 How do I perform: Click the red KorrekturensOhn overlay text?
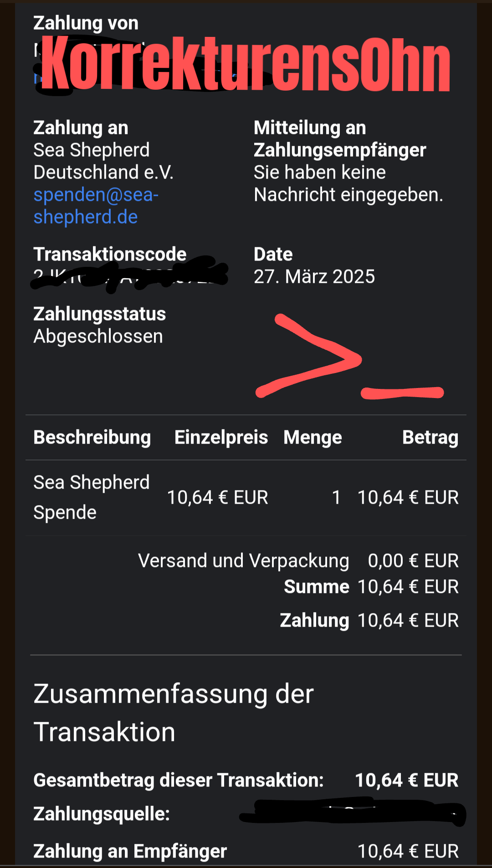coord(246,64)
